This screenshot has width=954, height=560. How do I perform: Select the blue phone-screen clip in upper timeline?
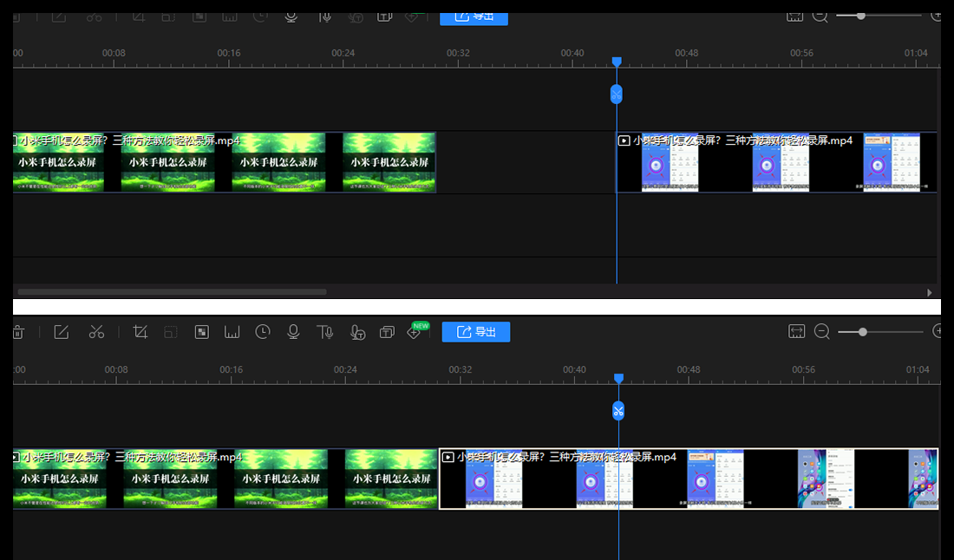(x=777, y=162)
